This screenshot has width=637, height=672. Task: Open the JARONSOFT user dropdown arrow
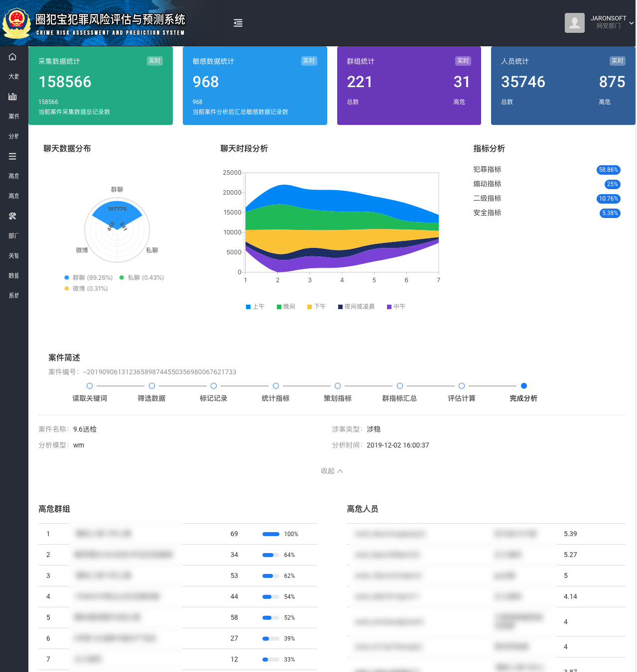631,23
